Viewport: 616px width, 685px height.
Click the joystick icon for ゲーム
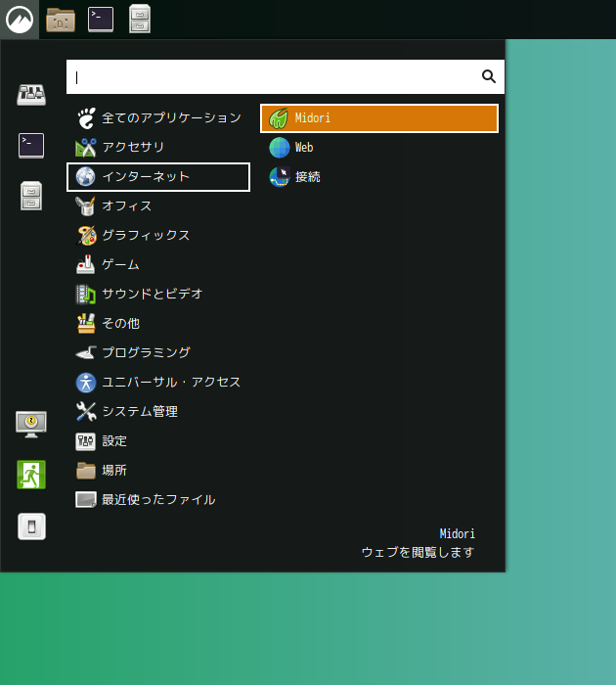pos(86,265)
